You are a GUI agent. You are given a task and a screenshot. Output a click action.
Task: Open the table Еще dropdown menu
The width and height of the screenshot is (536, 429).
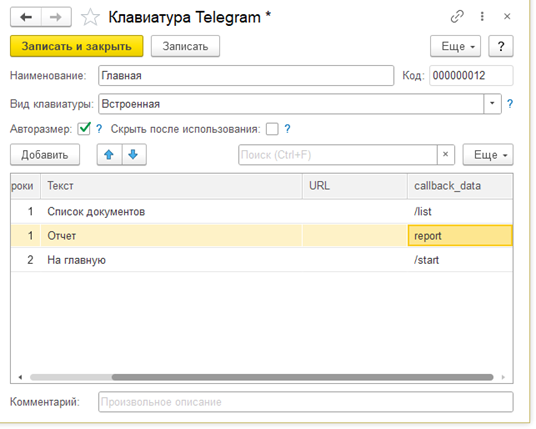[488, 155]
